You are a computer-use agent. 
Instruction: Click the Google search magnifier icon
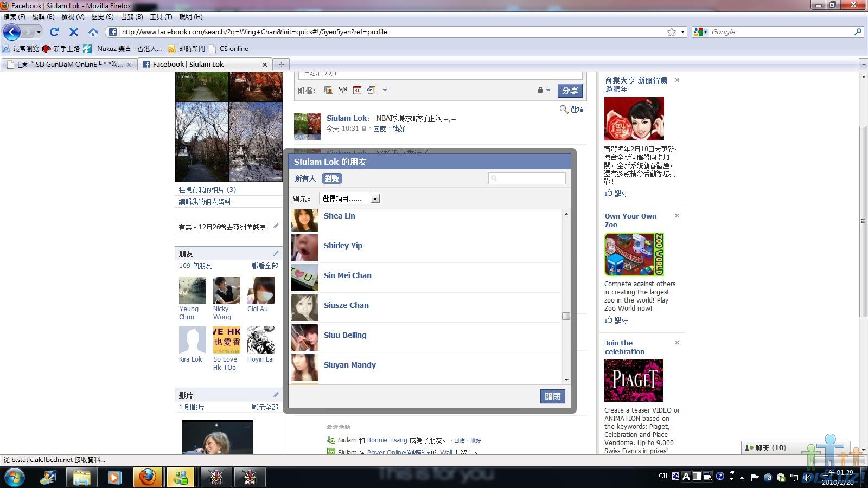point(858,32)
